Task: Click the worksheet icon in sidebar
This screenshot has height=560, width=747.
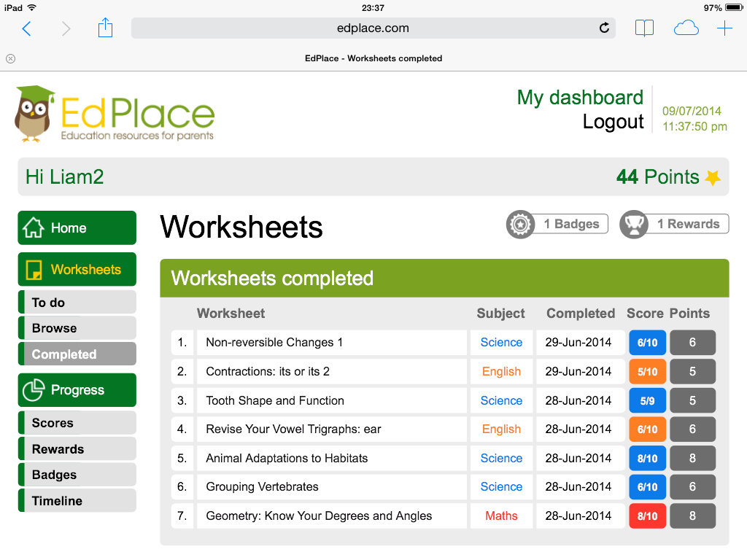Action: coord(34,270)
